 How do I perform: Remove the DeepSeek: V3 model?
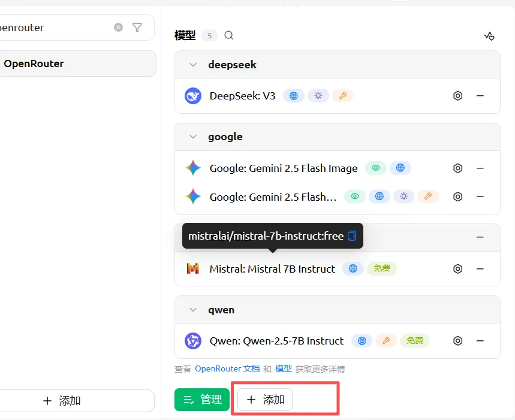click(x=480, y=96)
